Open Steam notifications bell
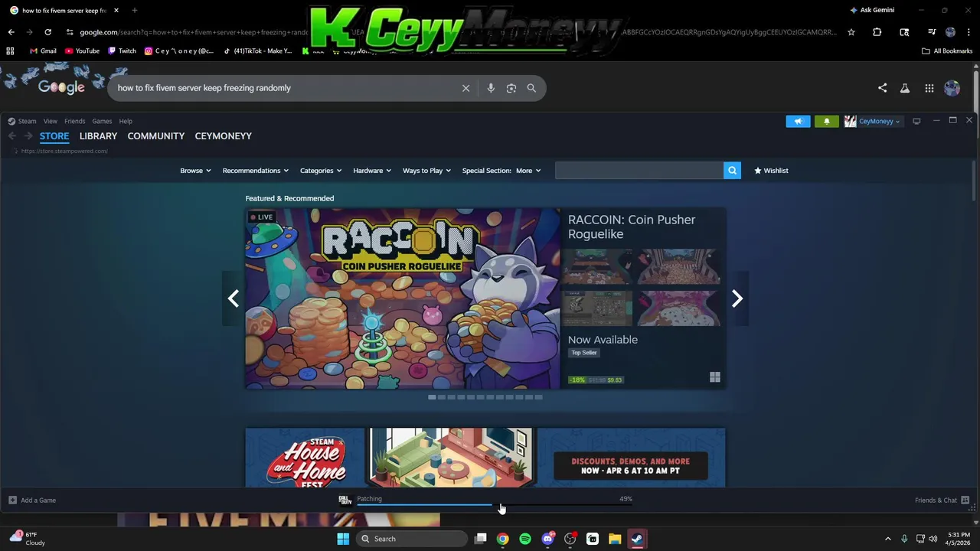Image resolution: width=980 pixels, height=551 pixels. click(x=826, y=121)
